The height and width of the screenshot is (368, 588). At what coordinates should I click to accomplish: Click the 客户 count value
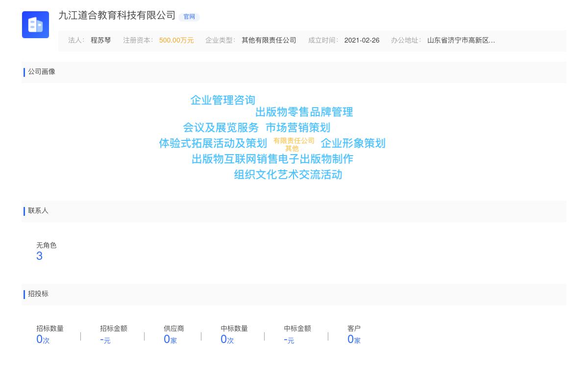tap(350, 339)
